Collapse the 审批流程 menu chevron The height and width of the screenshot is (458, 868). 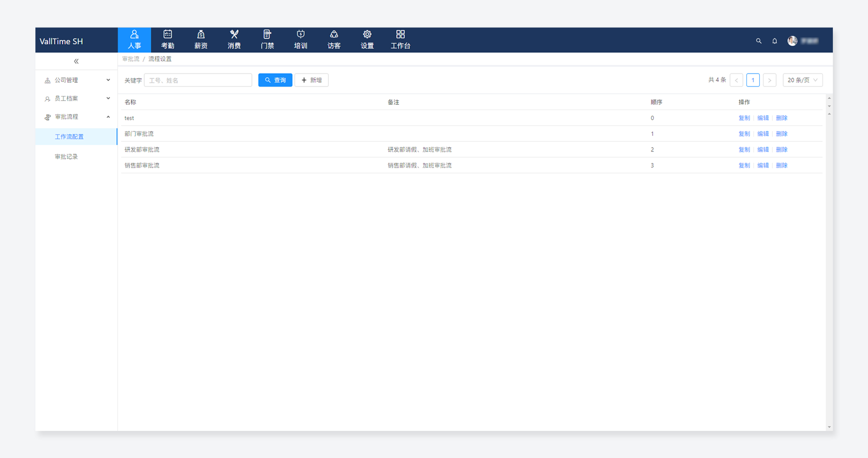point(108,117)
